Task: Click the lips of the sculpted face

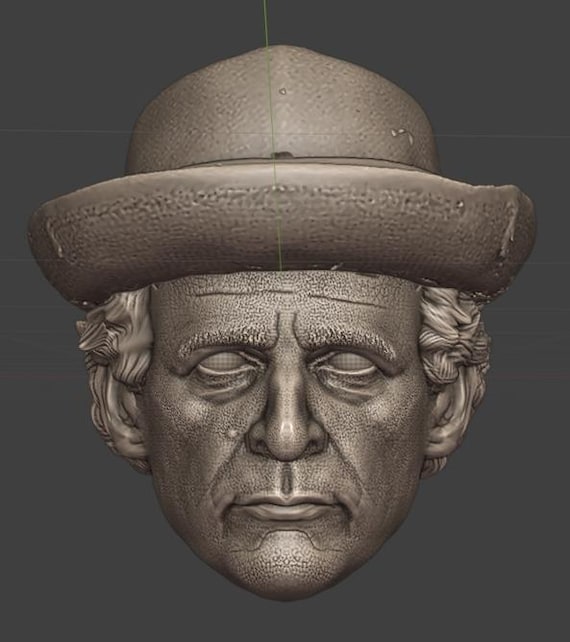Action: (286, 509)
